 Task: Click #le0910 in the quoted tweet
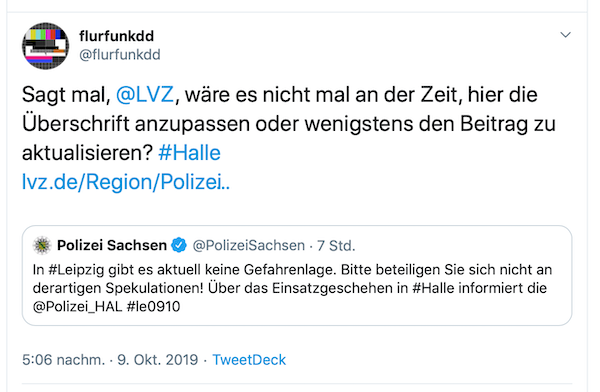[153, 307]
